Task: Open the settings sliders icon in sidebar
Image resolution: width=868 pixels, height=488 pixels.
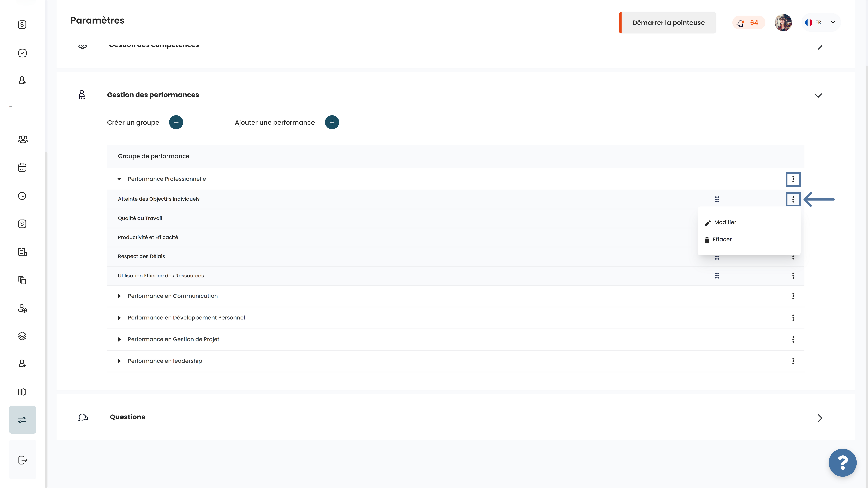Action: (22, 420)
